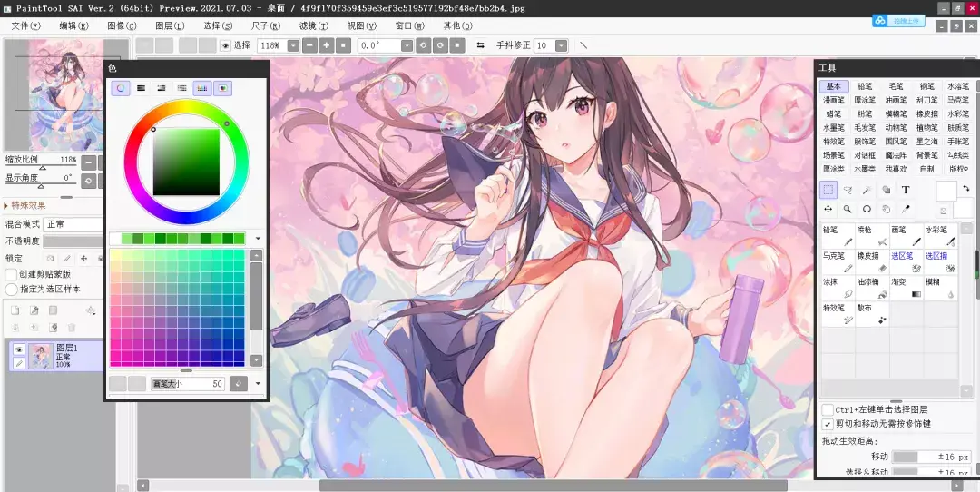
Task: Open the 滤镜 menu
Action: click(x=314, y=25)
